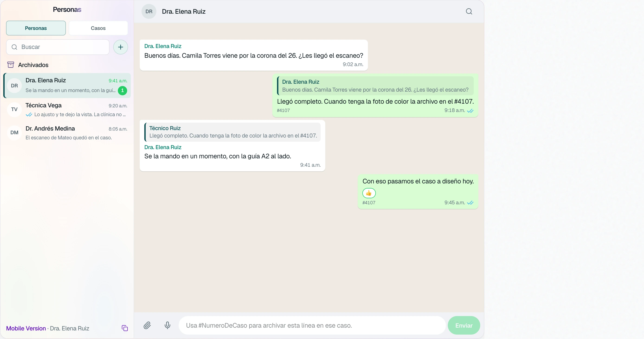Open Técnica Vega conversation
The image size is (644, 339).
(x=67, y=109)
